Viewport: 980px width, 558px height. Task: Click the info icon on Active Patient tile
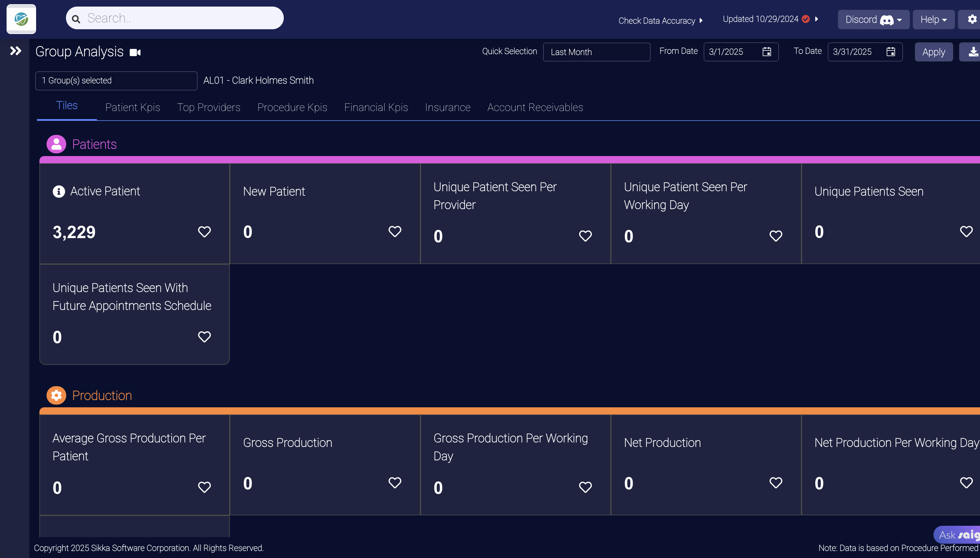pos(59,191)
